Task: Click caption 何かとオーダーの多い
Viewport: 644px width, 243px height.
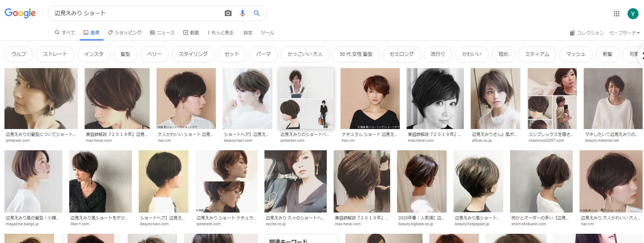Action: [x=540, y=218]
